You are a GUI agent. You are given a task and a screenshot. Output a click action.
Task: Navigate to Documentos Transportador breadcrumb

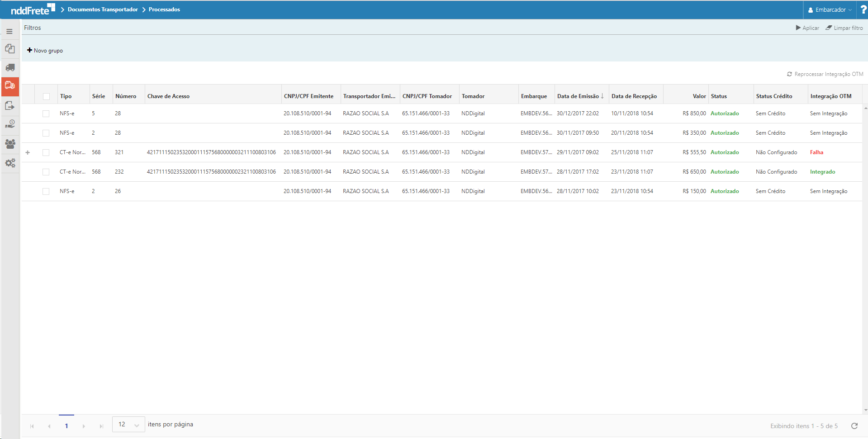(x=103, y=9)
